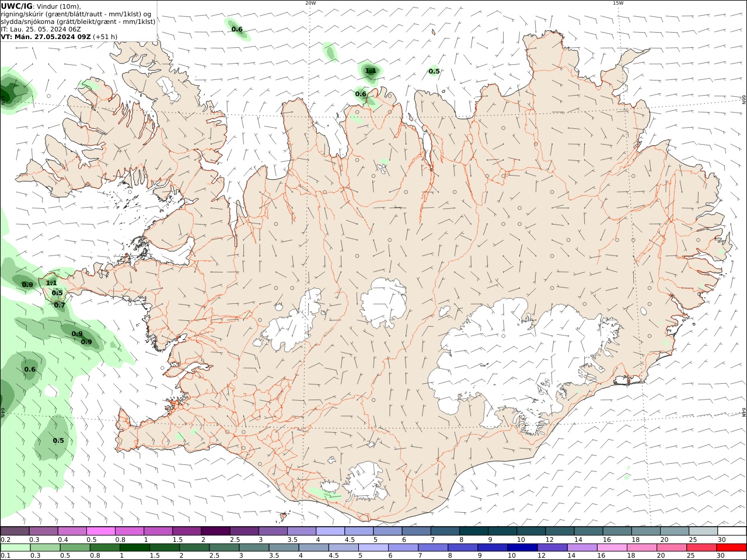Pick the violet 12–14 rain scale swatch

pyautogui.click(x=551, y=548)
